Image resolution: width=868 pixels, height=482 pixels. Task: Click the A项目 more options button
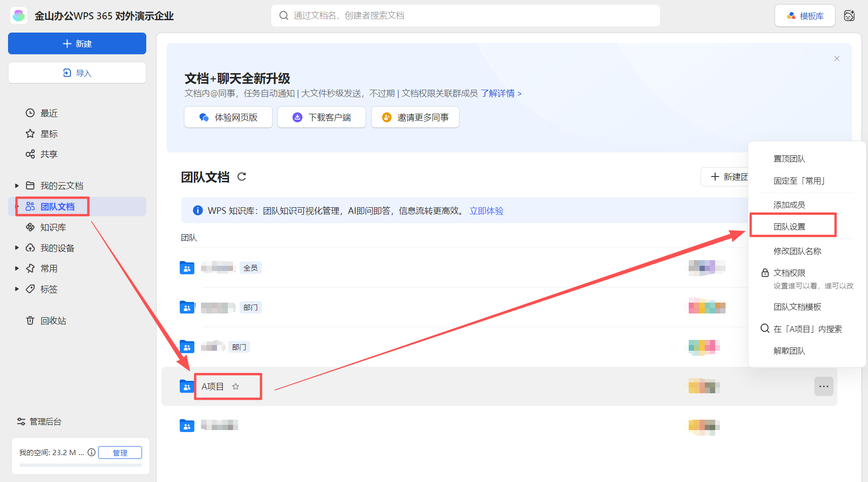(824, 386)
